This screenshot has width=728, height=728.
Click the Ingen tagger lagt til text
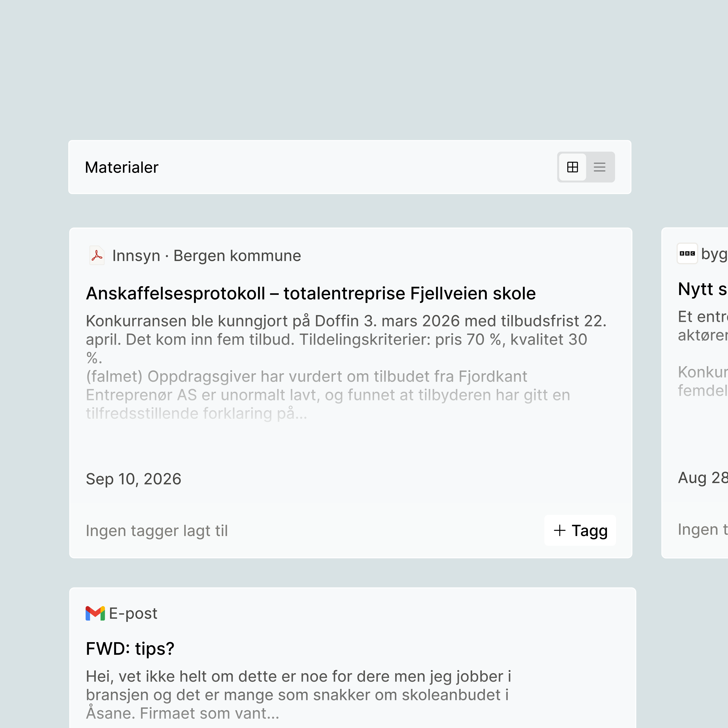click(x=157, y=531)
